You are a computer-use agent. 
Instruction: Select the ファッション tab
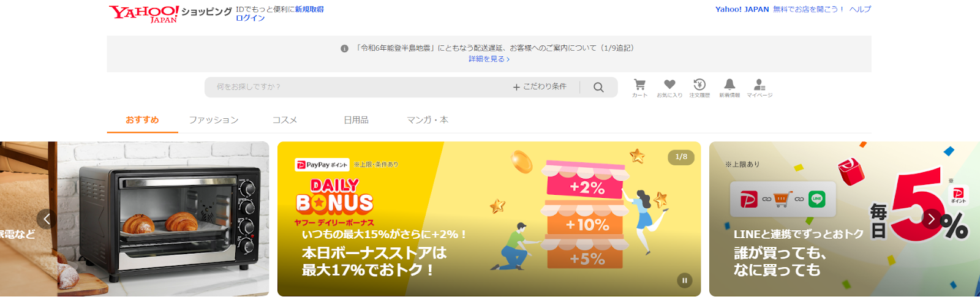[x=213, y=120]
